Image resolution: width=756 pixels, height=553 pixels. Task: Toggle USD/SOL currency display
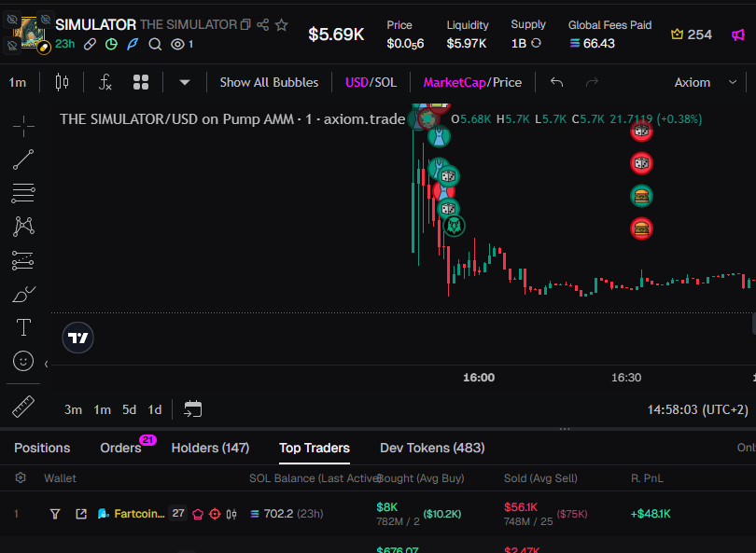pos(371,82)
